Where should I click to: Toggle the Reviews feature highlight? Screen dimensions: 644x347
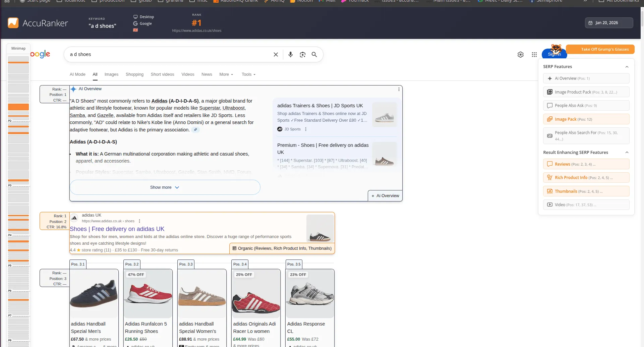coord(586,164)
